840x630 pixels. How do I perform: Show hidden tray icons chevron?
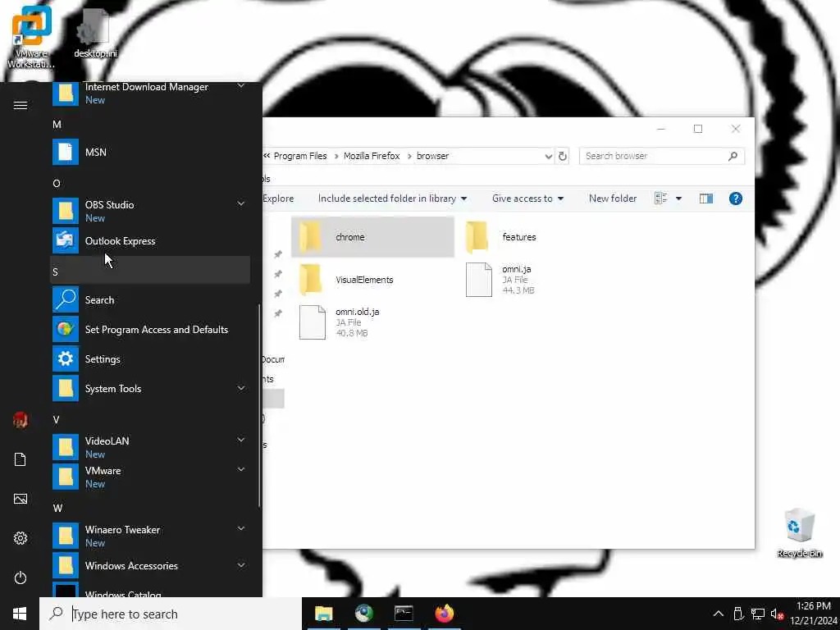click(x=718, y=614)
